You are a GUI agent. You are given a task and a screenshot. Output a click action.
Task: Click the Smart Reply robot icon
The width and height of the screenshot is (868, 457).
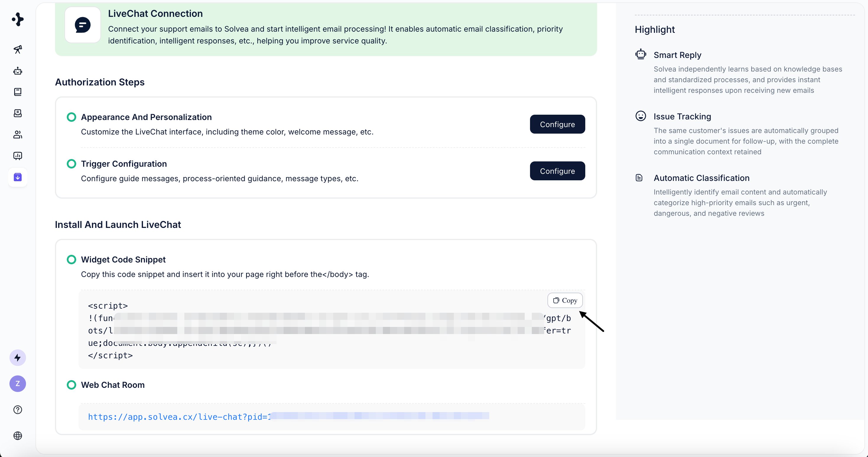(641, 54)
